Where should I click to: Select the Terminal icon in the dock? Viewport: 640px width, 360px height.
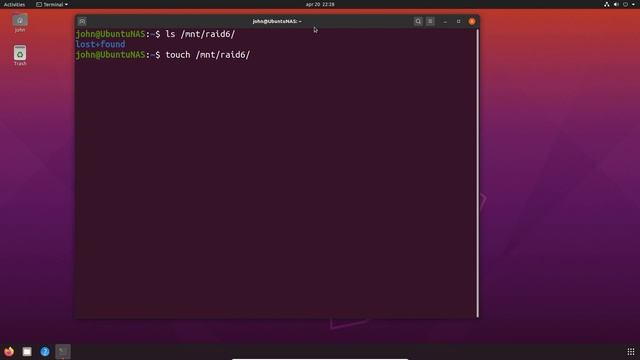pyautogui.click(x=63, y=351)
